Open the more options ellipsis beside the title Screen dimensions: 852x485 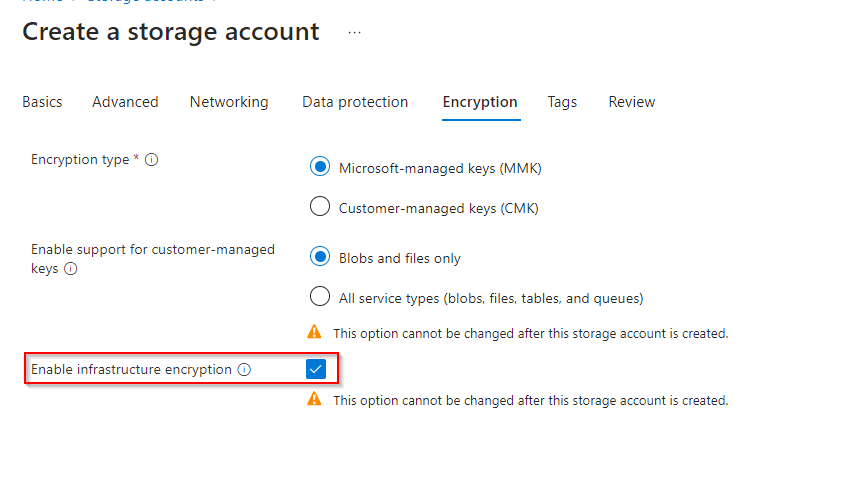point(355,32)
